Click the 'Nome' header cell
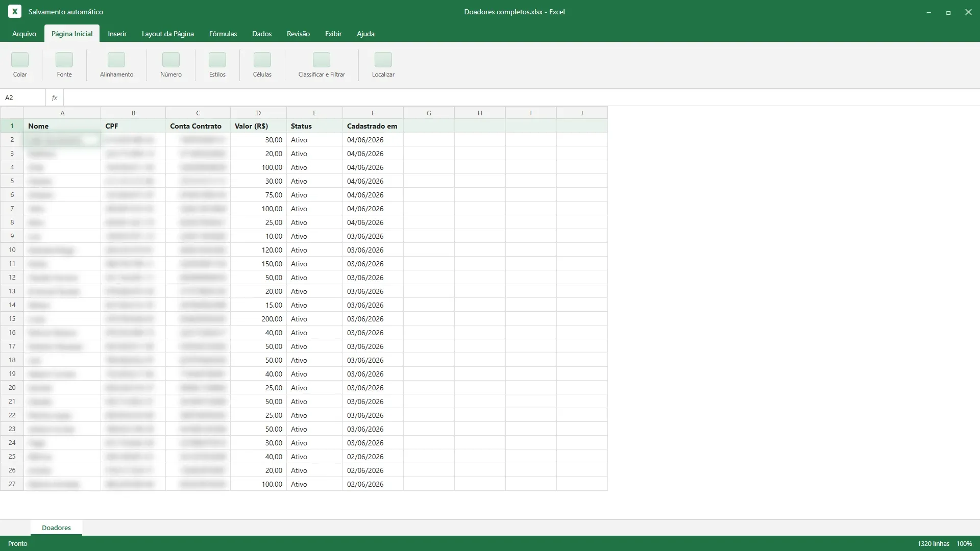 [x=62, y=126]
